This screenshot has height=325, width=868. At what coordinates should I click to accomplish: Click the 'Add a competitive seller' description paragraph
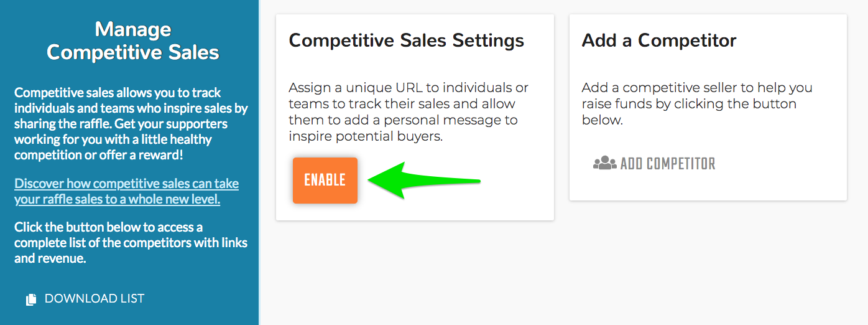[x=697, y=104]
